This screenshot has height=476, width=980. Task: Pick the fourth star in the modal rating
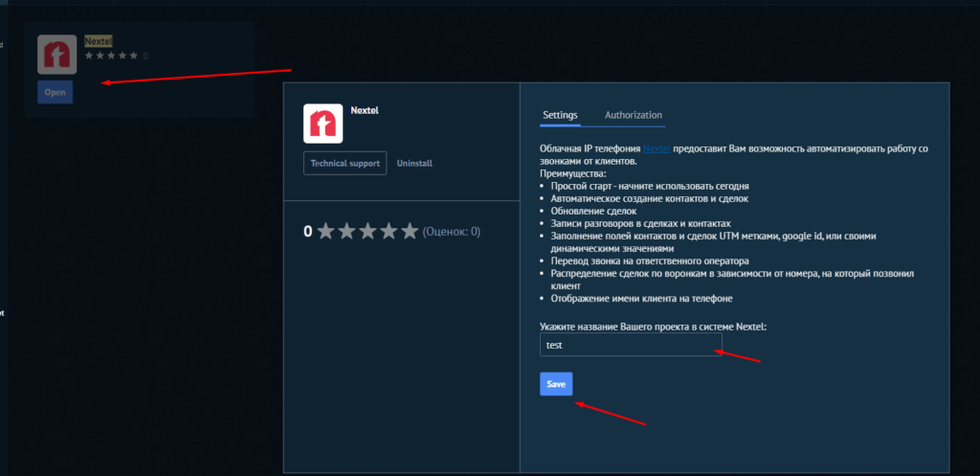click(x=389, y=231)
